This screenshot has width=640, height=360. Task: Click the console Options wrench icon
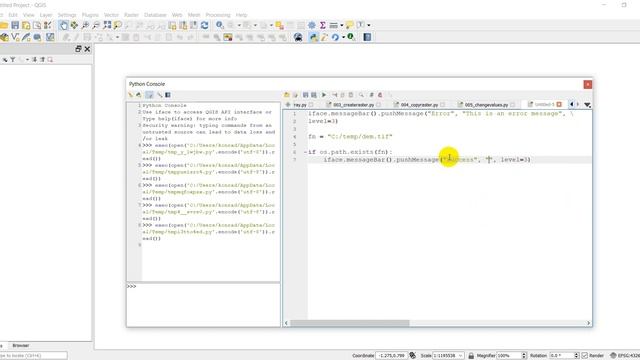(x=159, y=95)
